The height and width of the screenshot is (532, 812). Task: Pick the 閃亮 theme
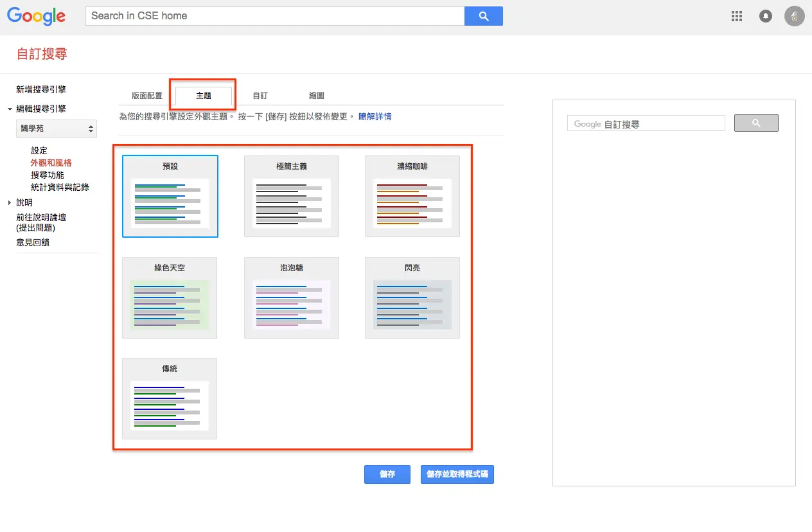click(412, 298)
